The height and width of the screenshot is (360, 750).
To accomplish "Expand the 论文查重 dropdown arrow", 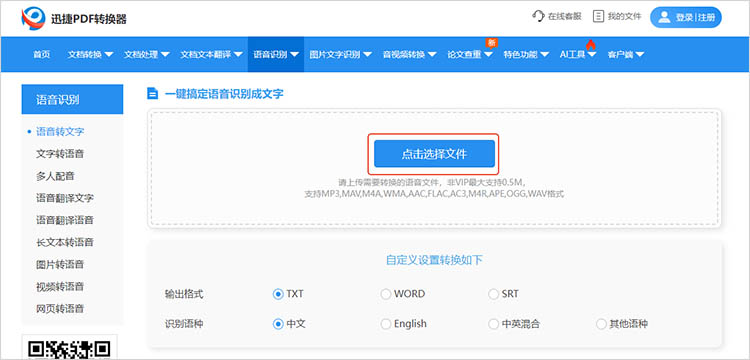I will [488, 55].
